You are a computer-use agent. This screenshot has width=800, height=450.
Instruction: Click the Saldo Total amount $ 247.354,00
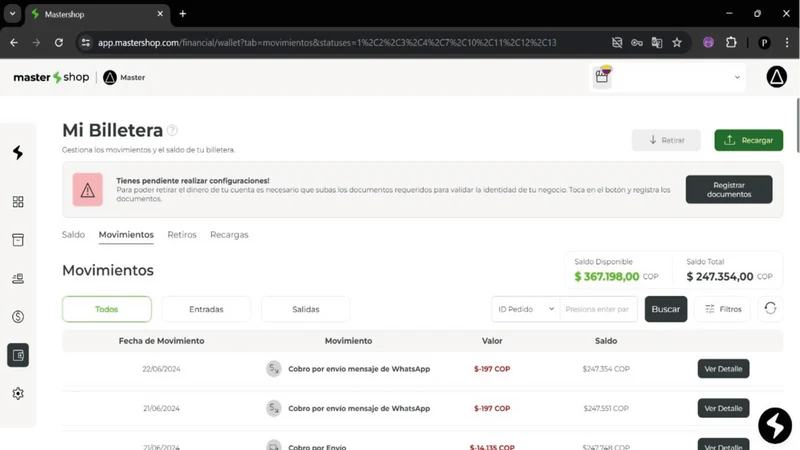click(719, 277)
